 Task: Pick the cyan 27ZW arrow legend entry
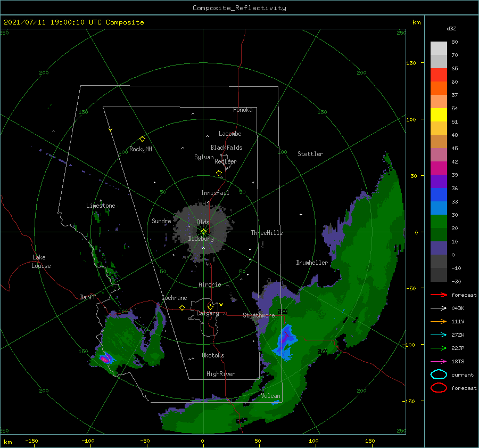pyautogui.click(x=439, y=335)
